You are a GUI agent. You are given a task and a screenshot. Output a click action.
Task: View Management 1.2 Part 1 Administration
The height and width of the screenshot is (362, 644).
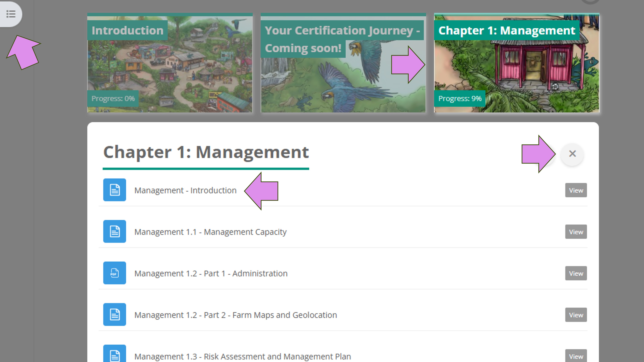pos(576,273)
